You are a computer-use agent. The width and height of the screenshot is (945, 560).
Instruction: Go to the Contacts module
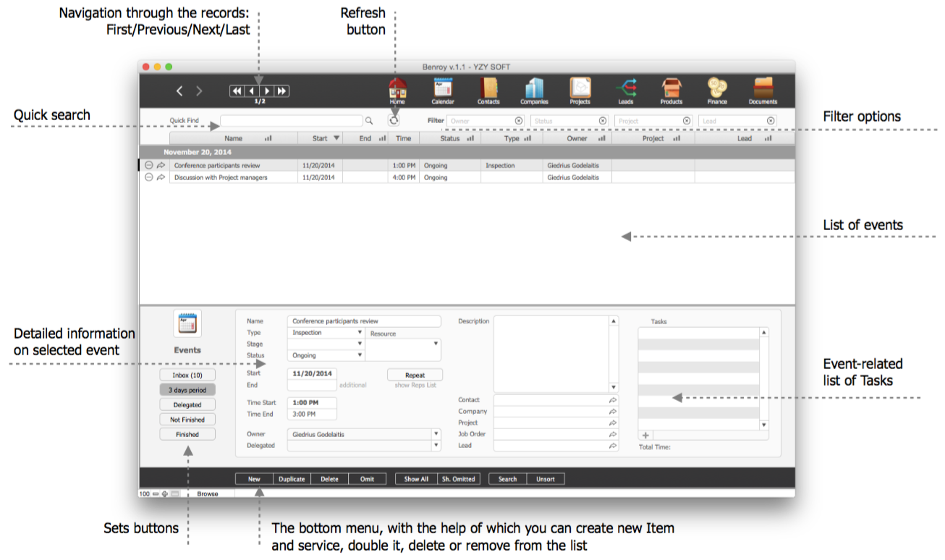[x=488, y=89]
